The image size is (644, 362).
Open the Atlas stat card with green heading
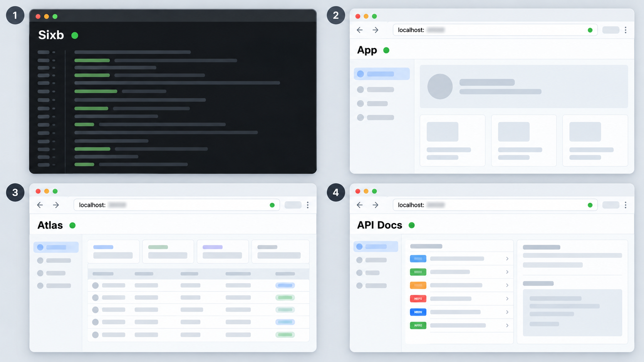click(168, 252)
